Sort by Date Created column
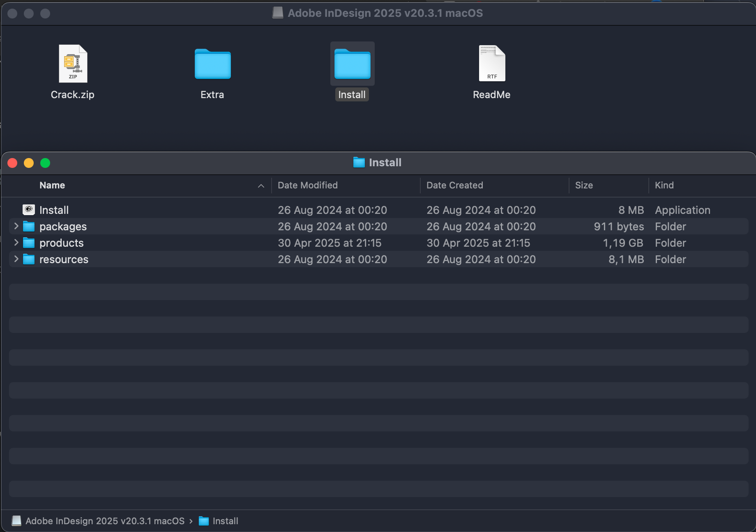Screen dimensions: 756x532 455,185
